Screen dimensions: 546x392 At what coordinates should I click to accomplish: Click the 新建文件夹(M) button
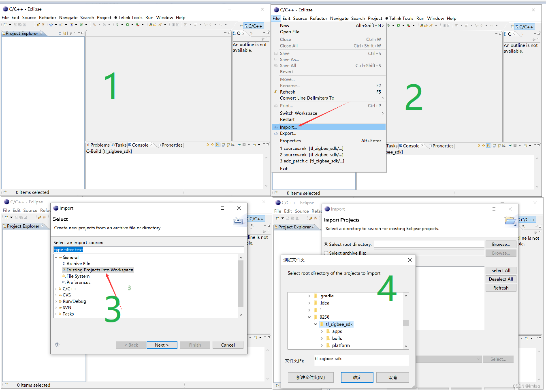[311, 377]
